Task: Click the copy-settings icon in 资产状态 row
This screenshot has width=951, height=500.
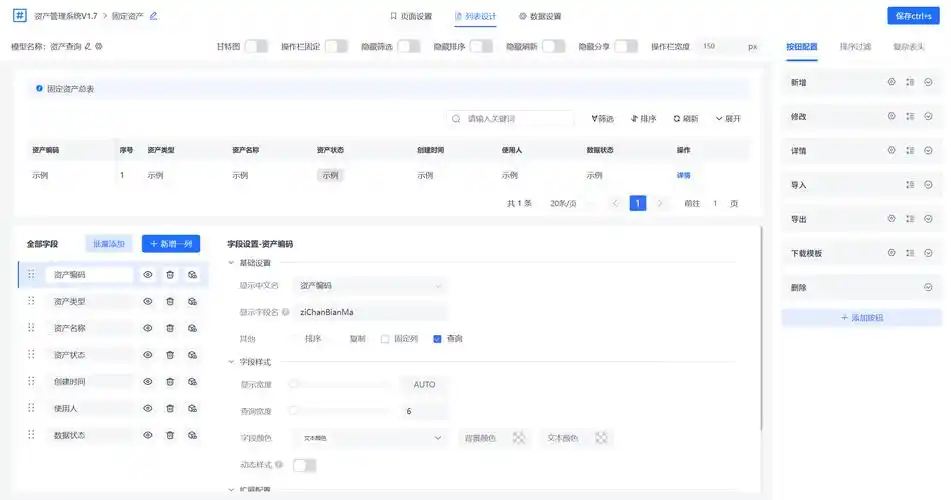Action: pos(192,355)
